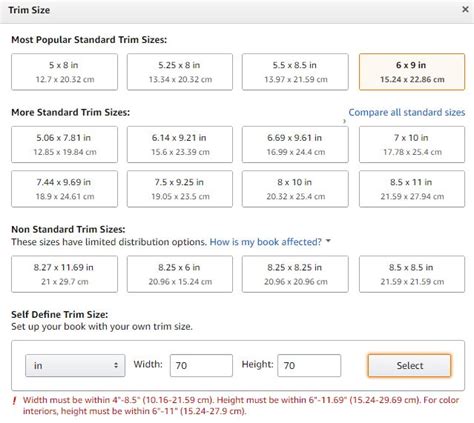Expand How is my book affected
The width and height of the screenshot is (474, 423).
(x=265, y=242)
